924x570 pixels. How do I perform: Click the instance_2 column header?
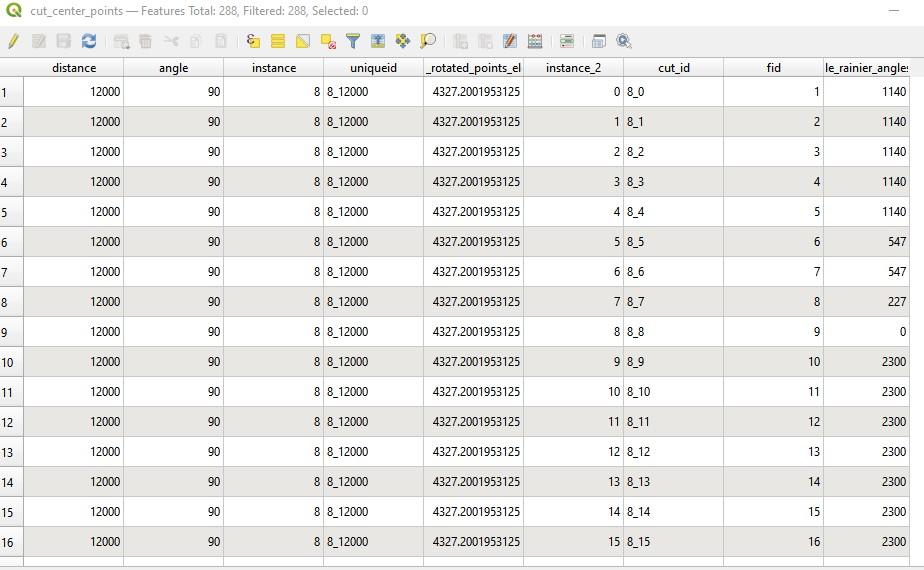pyautogui.click(x=573, y=68)
